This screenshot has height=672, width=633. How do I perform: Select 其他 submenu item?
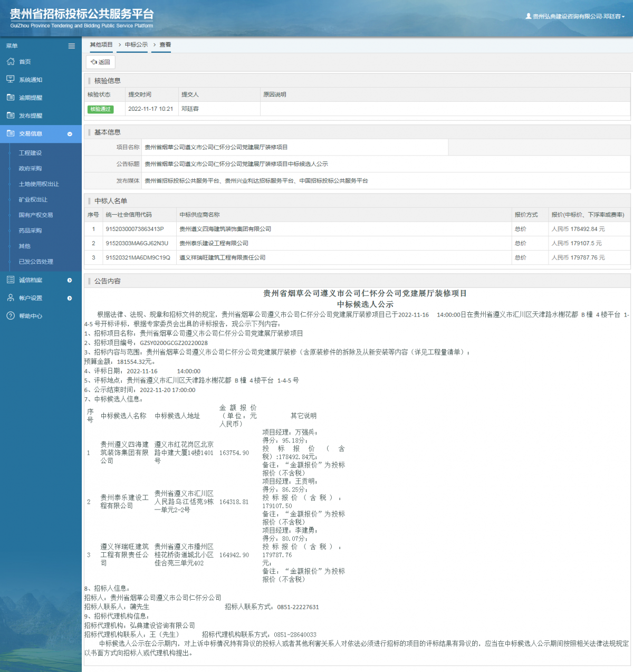click(x=25, y=246)
